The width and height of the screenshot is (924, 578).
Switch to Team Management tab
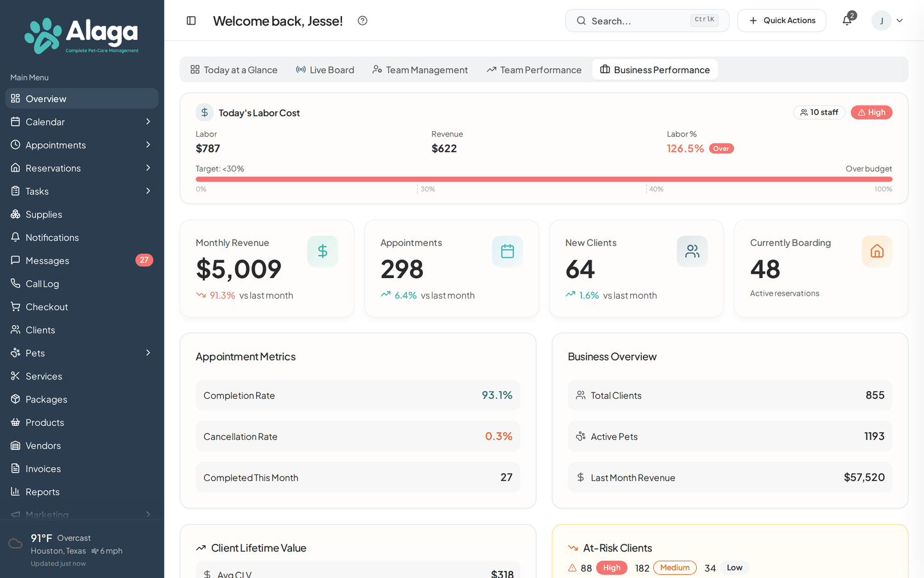point(420,69)
